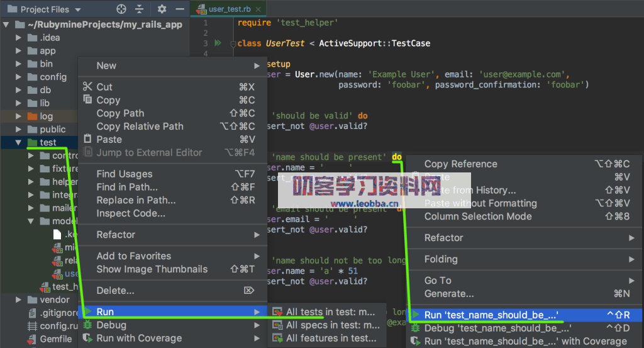
Task: Click the config.ru file icon
Action: (x=32, y=326)
